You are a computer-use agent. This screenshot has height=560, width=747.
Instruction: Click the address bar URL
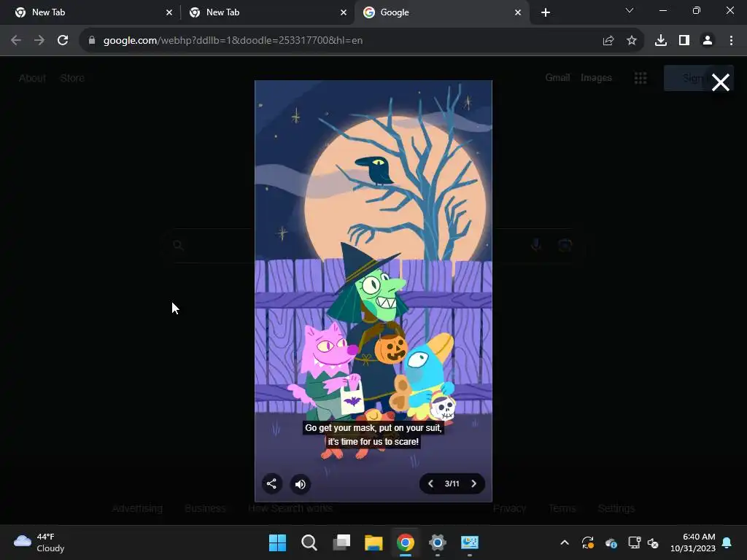[233, 41]
